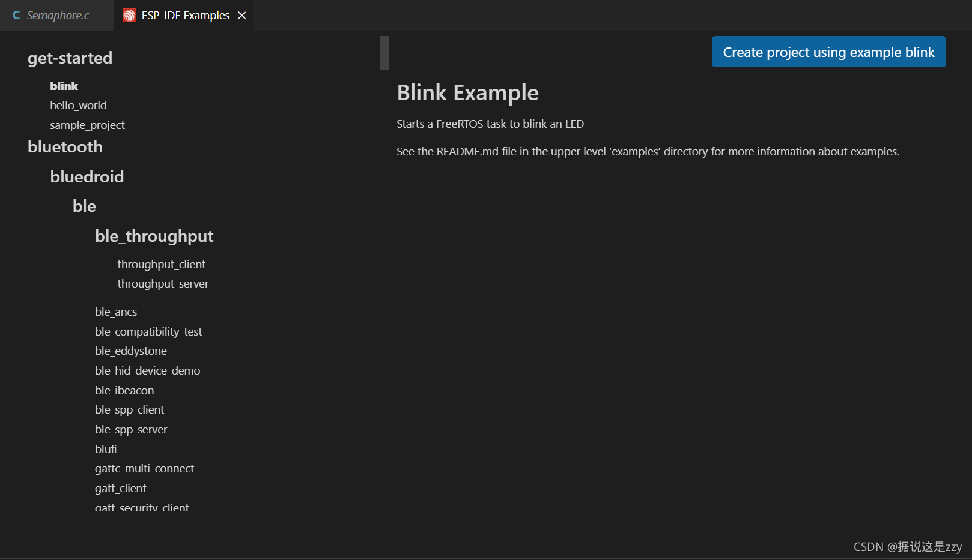Image resolution: width=972 pixels, height=560 pixels.
Task: Switch to the Semaphore.c tab
Action: 57,15
